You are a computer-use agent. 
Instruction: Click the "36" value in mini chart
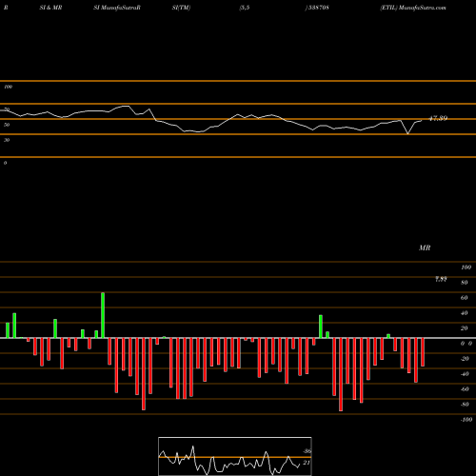(307, 451)
